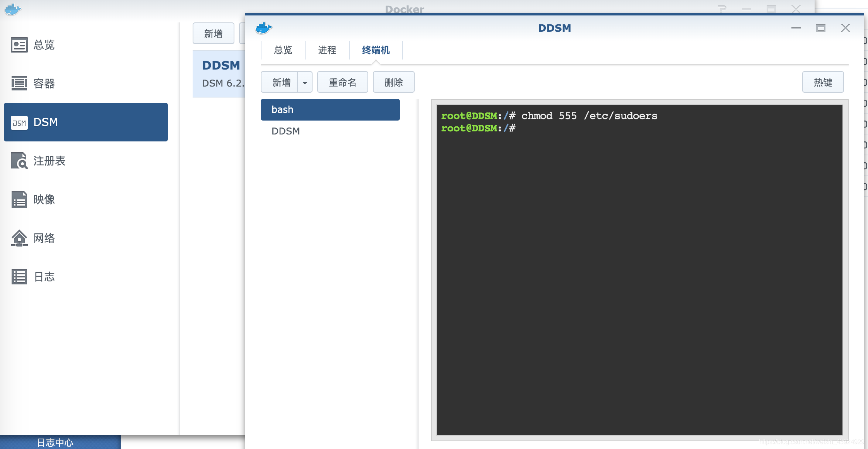This screenshot has height=449, width=868.
Task: Expand the 新增 dropdown arrow in terminal toolbar
Action: click(305, 82)
